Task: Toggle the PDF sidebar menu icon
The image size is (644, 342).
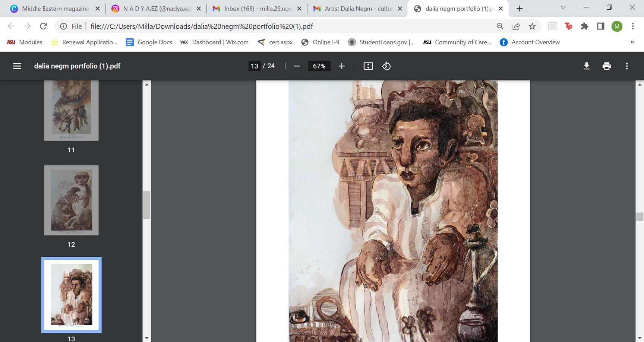Action: coord(17,66)
